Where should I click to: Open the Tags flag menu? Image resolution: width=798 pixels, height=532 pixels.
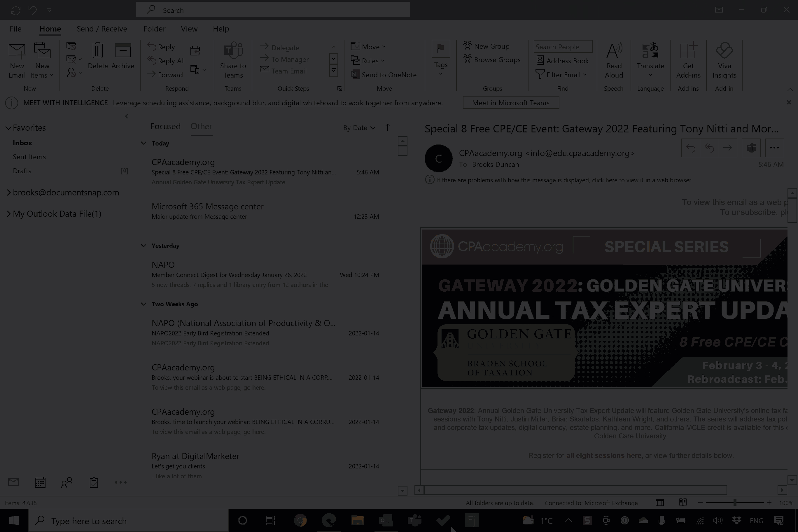tap(441, 58)
